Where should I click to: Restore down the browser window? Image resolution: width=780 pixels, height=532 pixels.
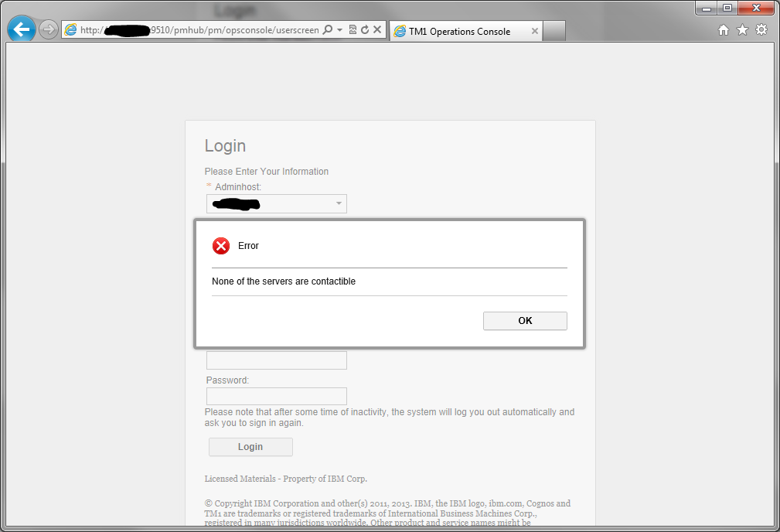[727, 8]
